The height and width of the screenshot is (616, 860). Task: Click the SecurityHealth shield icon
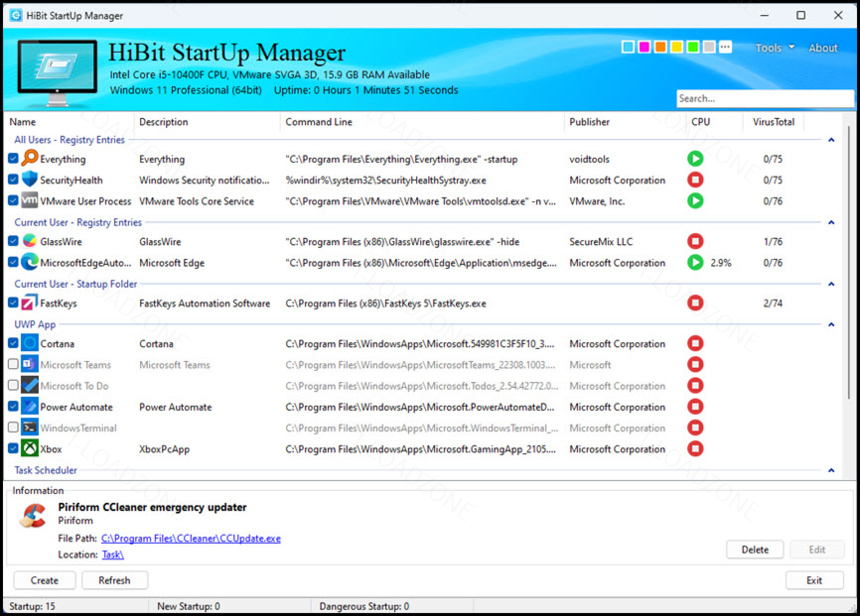tap(30, 179)
